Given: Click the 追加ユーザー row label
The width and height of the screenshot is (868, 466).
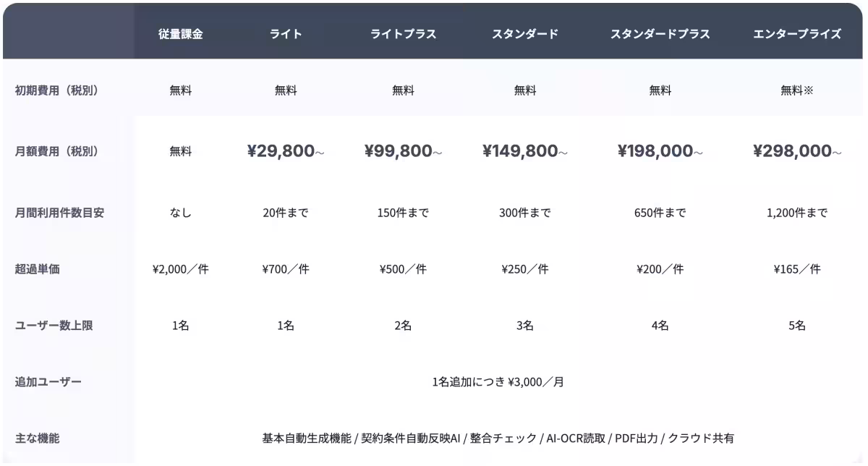Looking at the screenshot, I should pos(48,381).
